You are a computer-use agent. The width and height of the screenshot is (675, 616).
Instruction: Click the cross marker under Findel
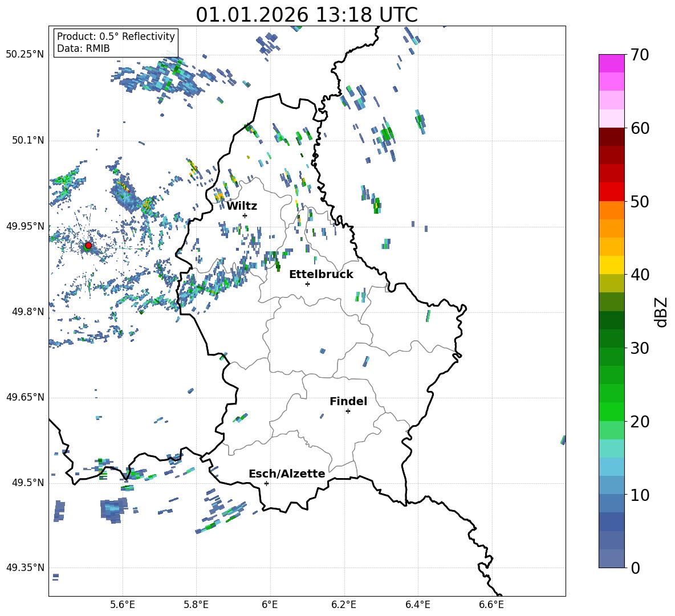tap(348, 411)
